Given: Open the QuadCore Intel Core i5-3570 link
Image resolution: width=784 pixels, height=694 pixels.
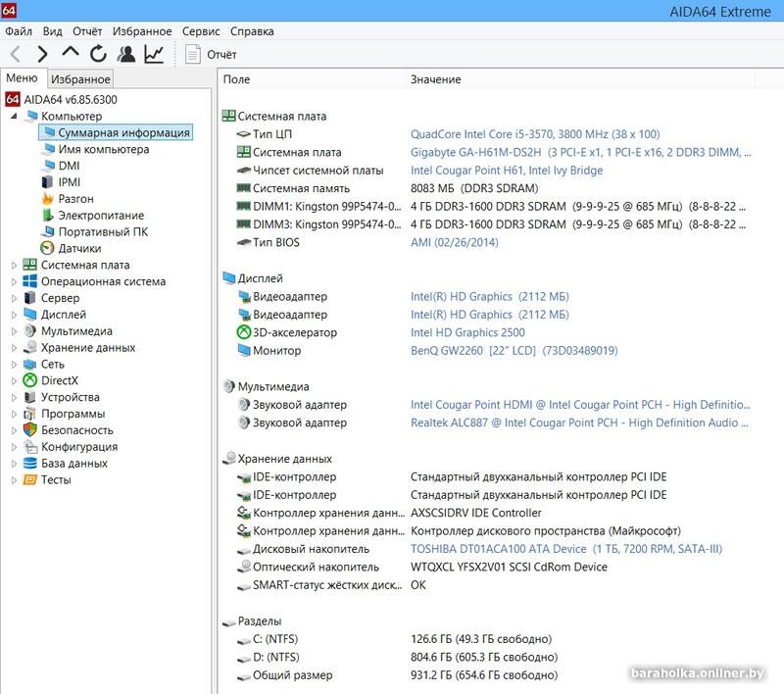Looking at the screenshot, I should 535,134.
